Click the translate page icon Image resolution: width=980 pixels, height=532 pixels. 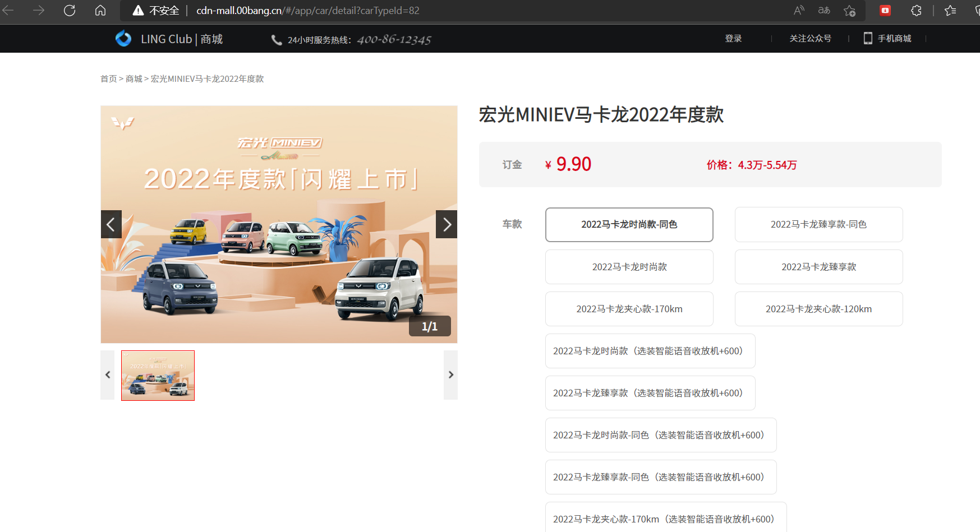pos(824,10)
